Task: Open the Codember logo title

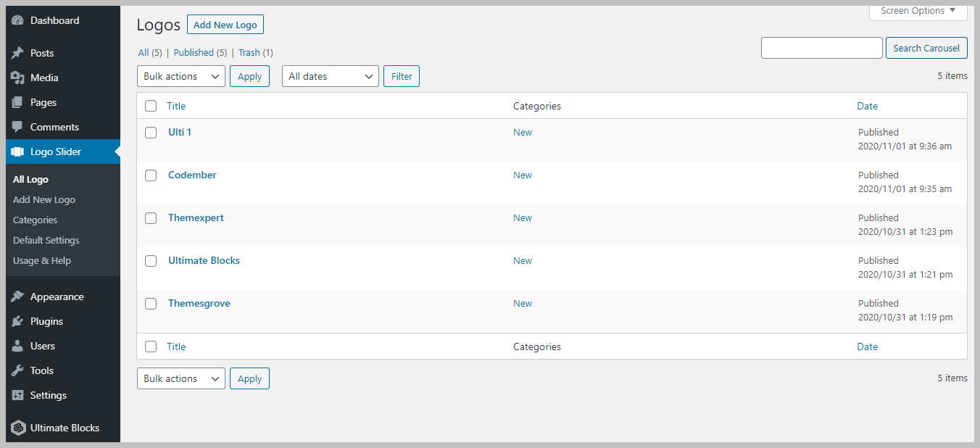Action: coord(192,175)
